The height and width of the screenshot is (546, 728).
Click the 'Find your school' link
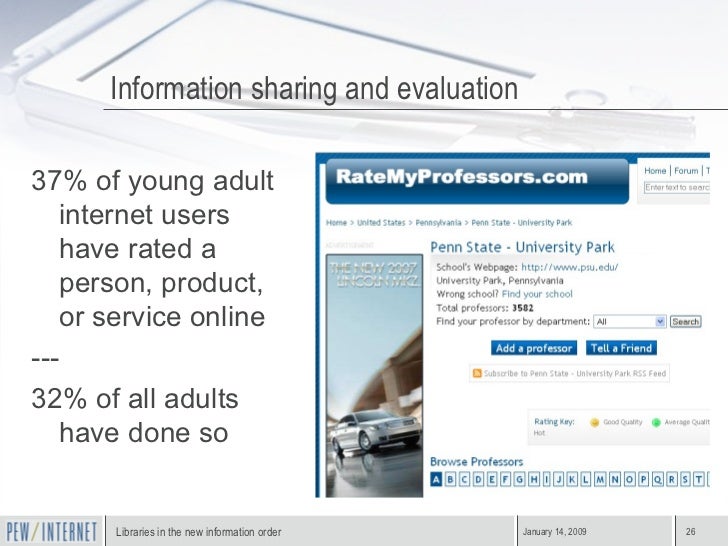coord(537,294)
